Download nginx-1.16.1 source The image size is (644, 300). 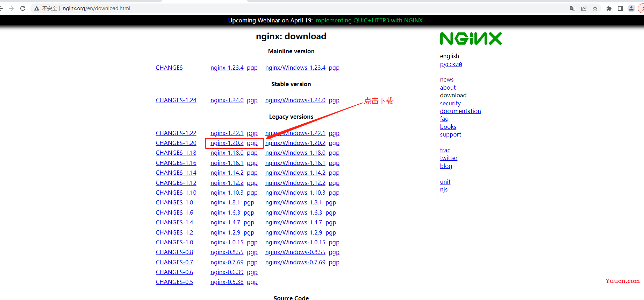point(227,163)
